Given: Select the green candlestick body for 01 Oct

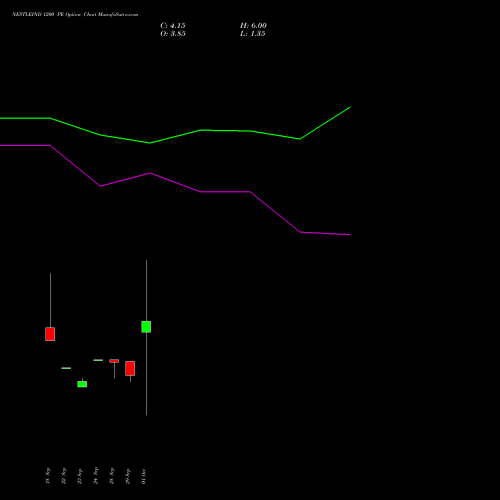Looking at the screenshot, I should click(x=146, y=327).
